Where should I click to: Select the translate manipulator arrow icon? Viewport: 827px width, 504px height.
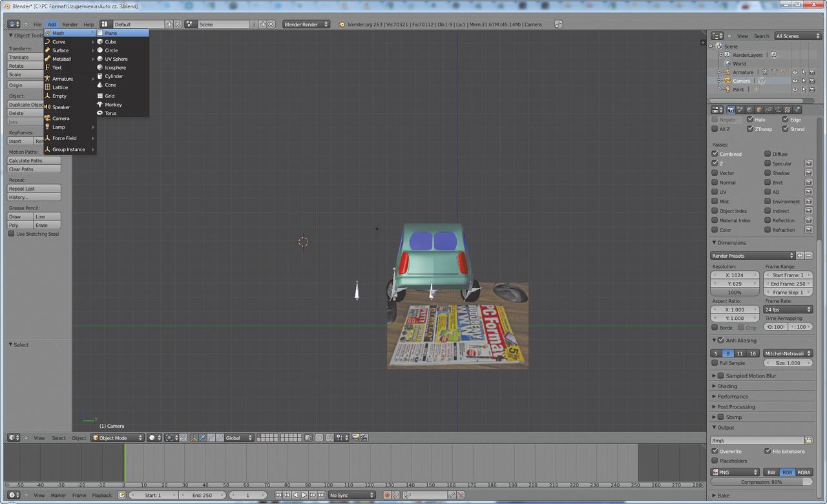tap(202, 438)
